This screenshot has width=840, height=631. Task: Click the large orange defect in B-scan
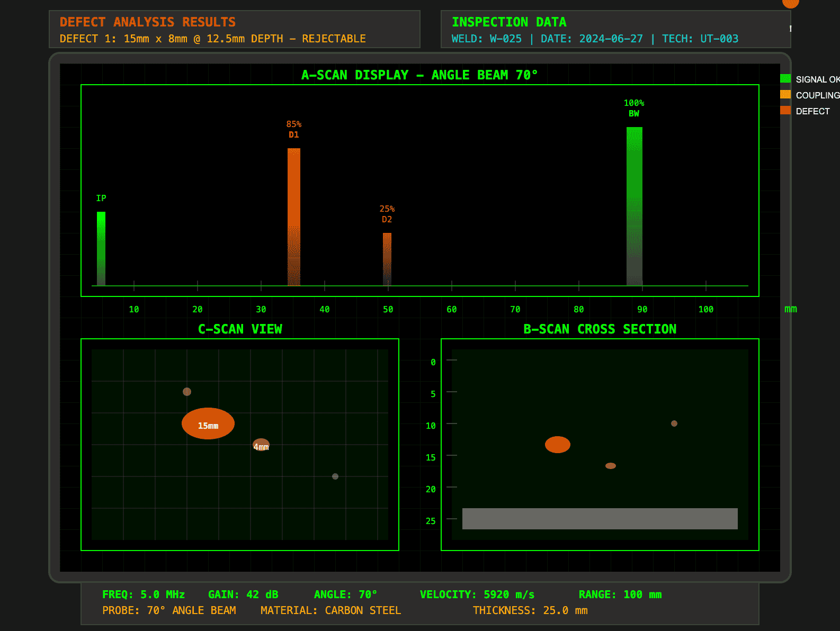(558, 445)
